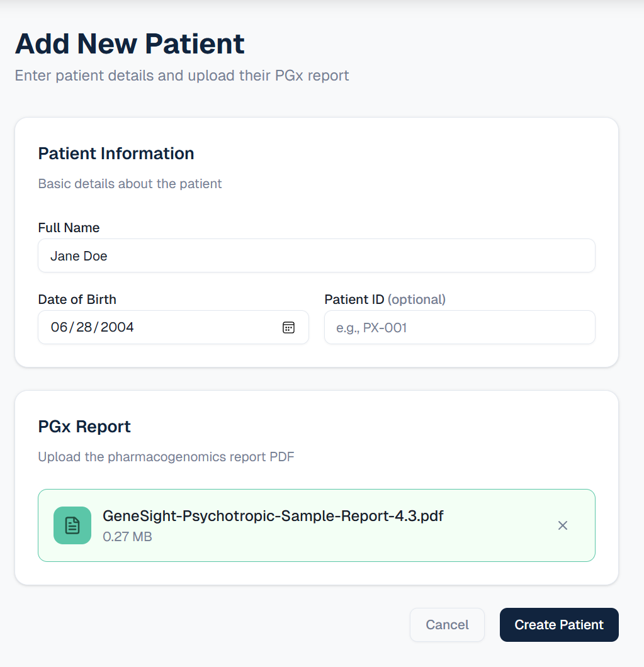The width and height of the screenshot is (644, 667).
Task: Click the GeneSight-Psychotropic-Sample-Report-4.3.pdf filename
Action: (x=273, y=516)
